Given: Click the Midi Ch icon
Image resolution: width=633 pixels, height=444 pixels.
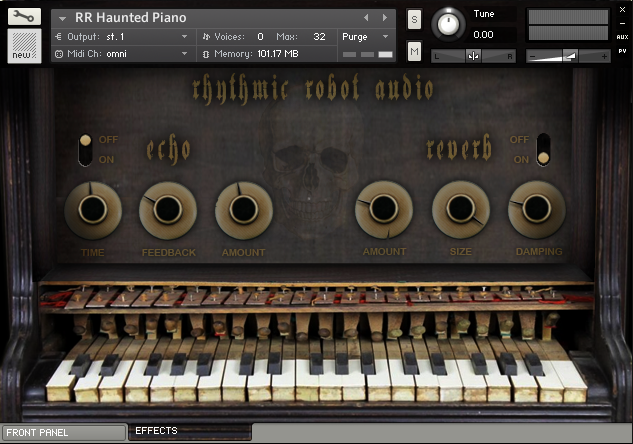Looking at the screenshot, I should (59, 54).
